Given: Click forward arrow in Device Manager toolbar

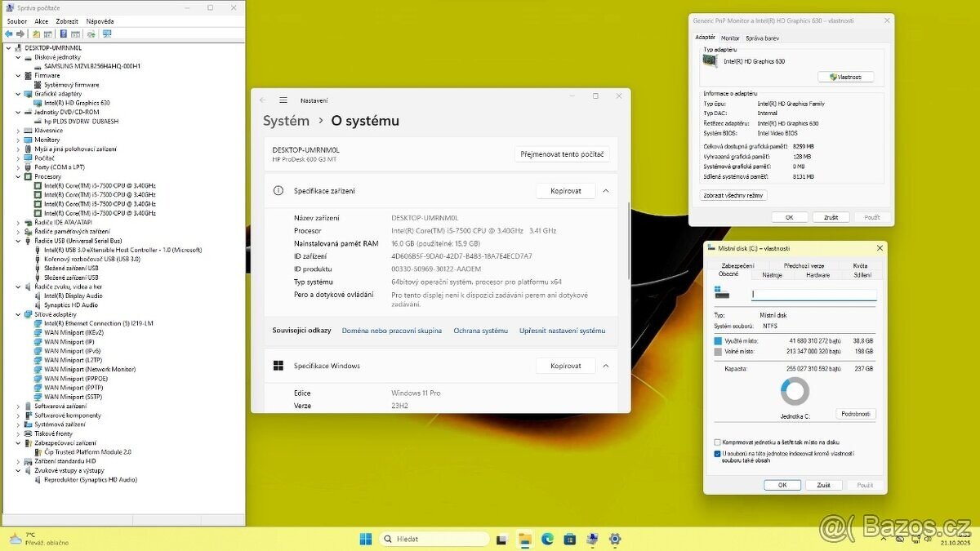Looking at the screenshot, I should pyautogui.click(x=20, y=34).
